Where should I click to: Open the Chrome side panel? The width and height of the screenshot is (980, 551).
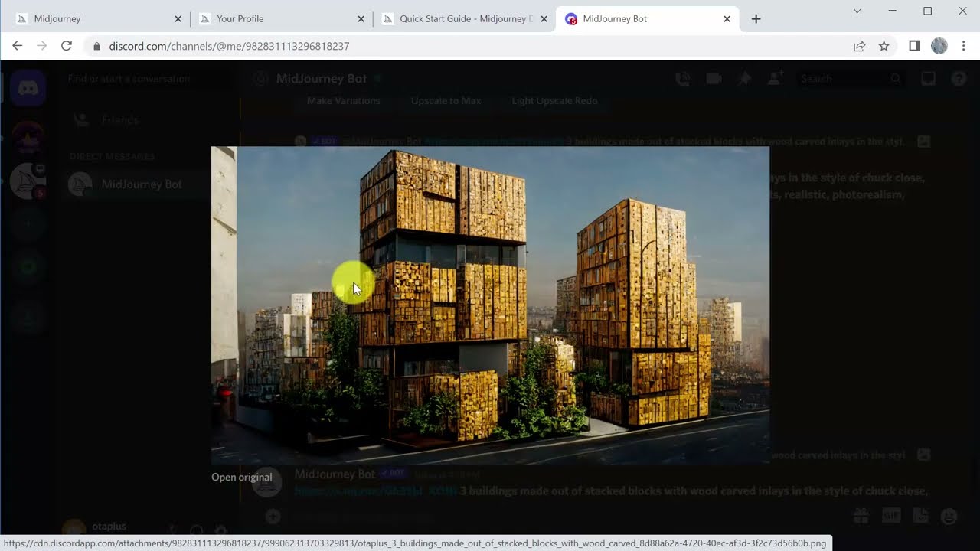tap(914, 46)
